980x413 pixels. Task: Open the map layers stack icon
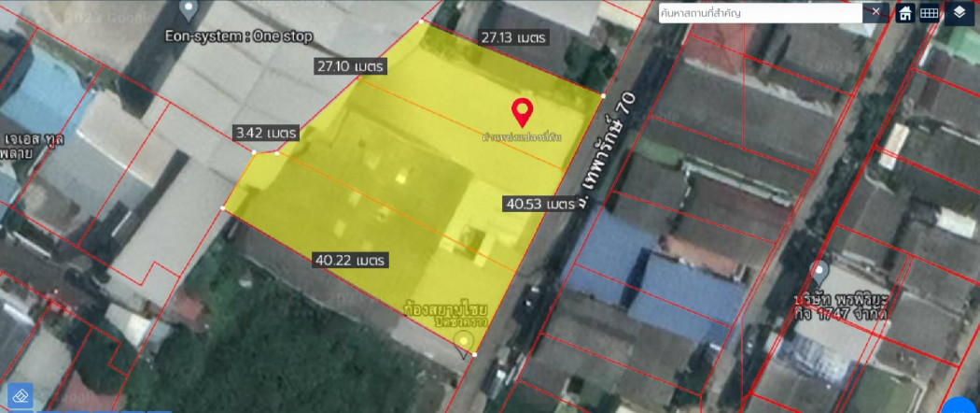pos(960,12)
